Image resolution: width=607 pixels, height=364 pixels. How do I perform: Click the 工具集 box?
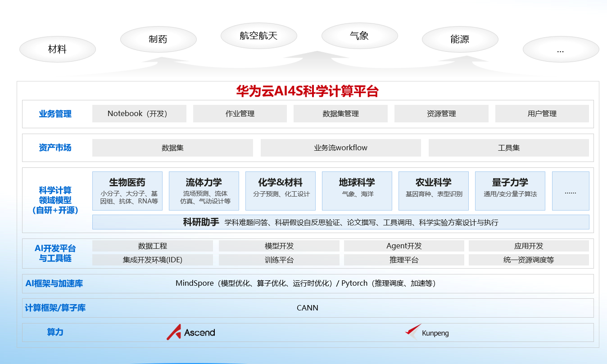point(509,148)
